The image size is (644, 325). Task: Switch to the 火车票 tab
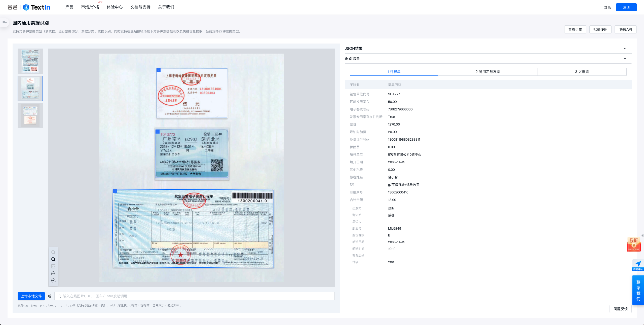point(582,72)
